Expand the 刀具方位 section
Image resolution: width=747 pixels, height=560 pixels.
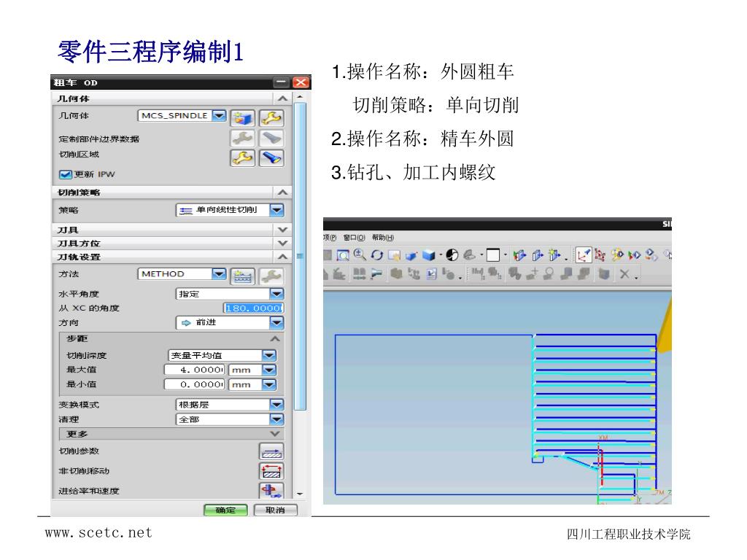282,244
